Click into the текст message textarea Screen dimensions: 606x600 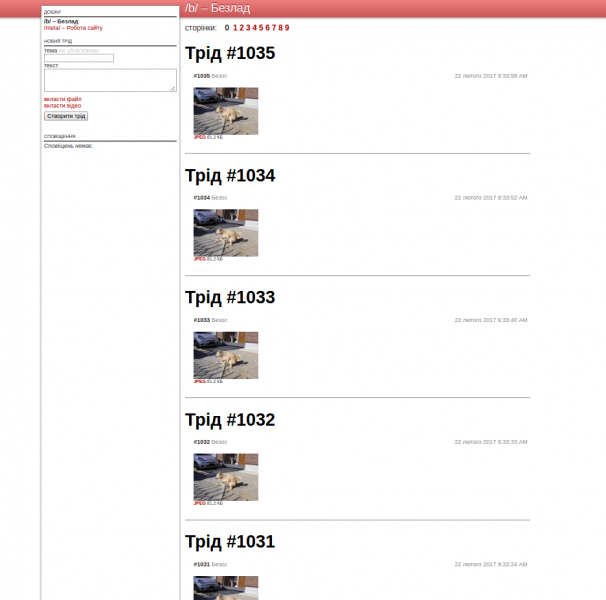tap(110, 80)
